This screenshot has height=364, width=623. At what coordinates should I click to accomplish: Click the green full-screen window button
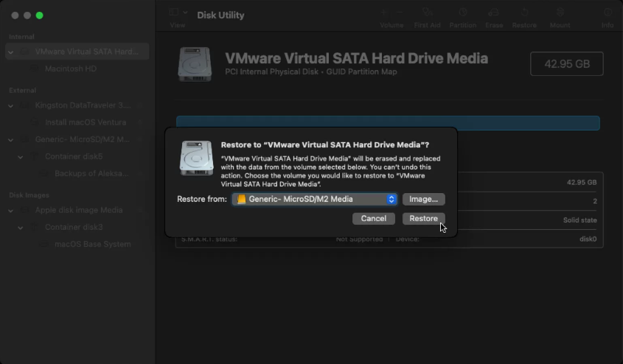point(39,15)
